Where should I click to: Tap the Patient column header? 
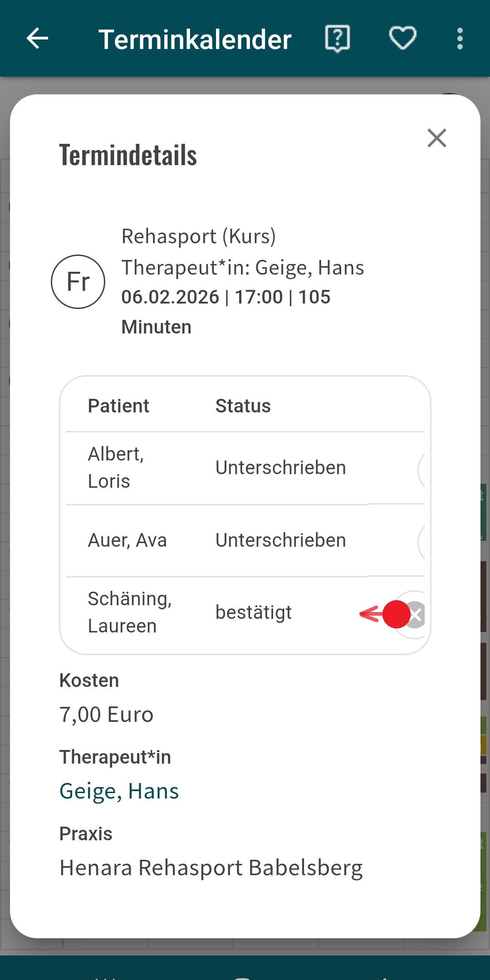click(x=118, y=406)
